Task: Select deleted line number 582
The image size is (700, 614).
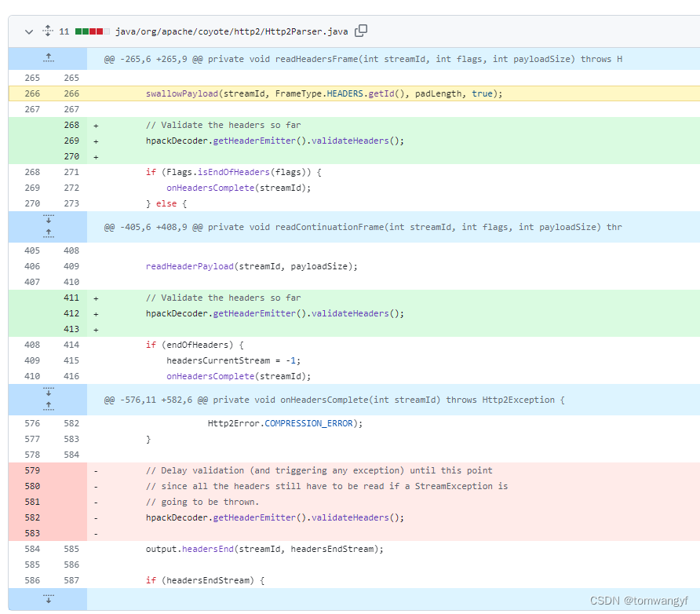Action: [32, 517]
